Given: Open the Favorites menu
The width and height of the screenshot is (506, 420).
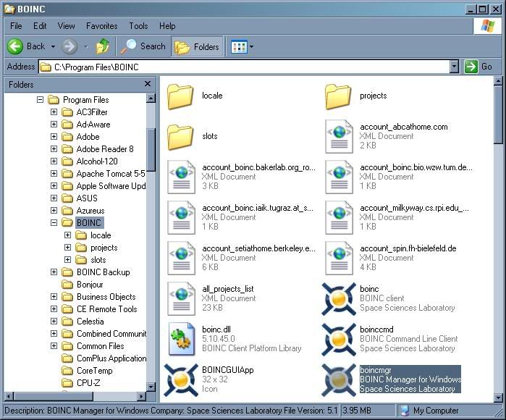Looking at the screenshot, I should coord(101,26).
